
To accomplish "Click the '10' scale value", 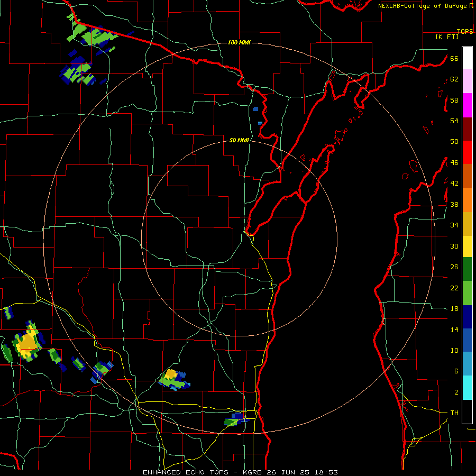I will coord(454,350).
